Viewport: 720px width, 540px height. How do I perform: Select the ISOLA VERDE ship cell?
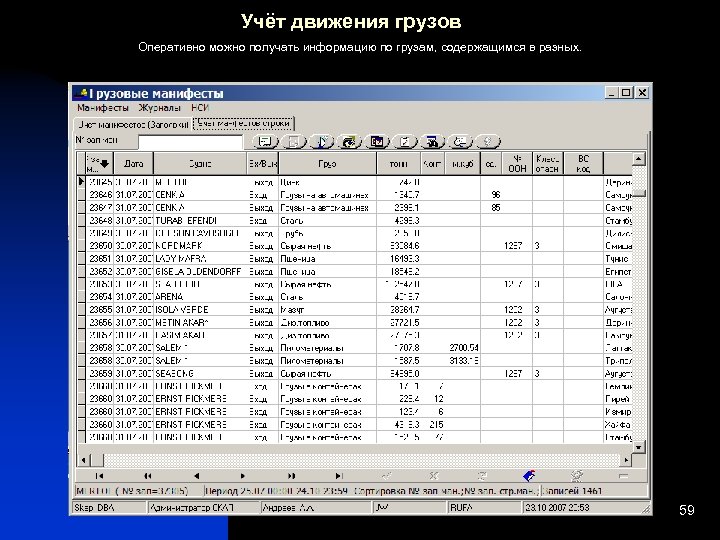[x=200, y=309]
